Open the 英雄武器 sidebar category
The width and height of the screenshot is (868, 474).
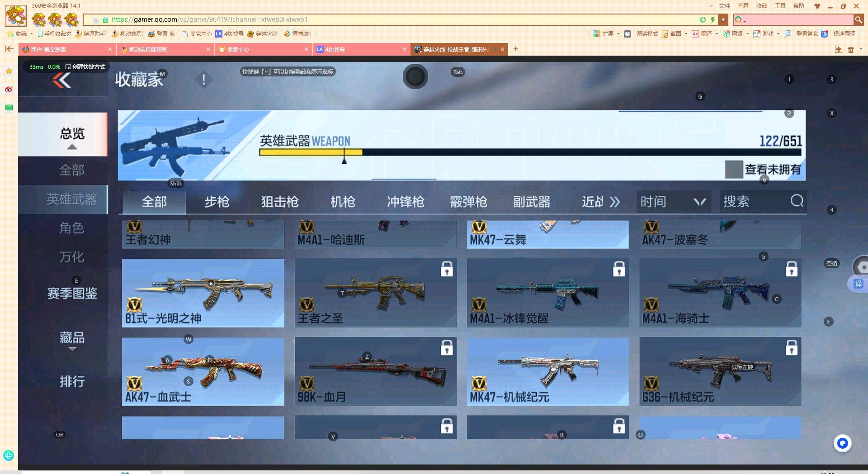pyautogui.click(x=72, y=199)
